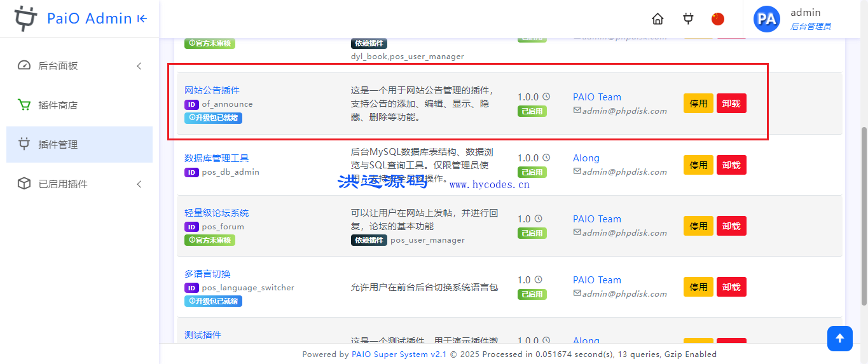The height and width of the screenshot is (364, 868).
Task: Uninstall 网站公告插件 with 卸载 button
Action: coord(731,104)
